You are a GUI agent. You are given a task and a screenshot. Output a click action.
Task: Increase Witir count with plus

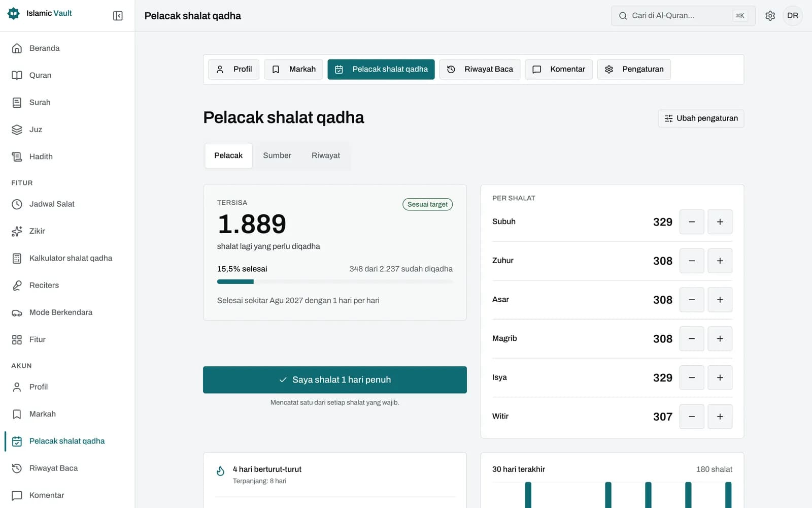pos(720,417)
